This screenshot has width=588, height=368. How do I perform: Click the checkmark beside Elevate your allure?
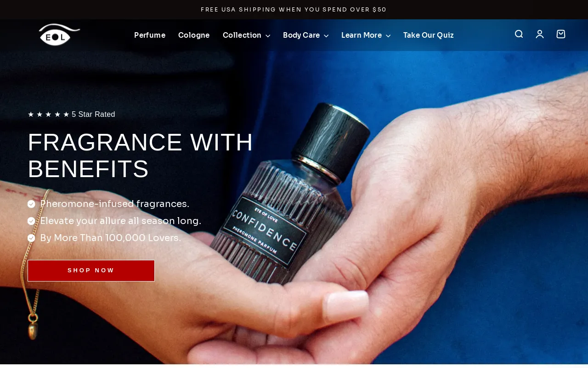pyautogui.click(x=31, y=221)
